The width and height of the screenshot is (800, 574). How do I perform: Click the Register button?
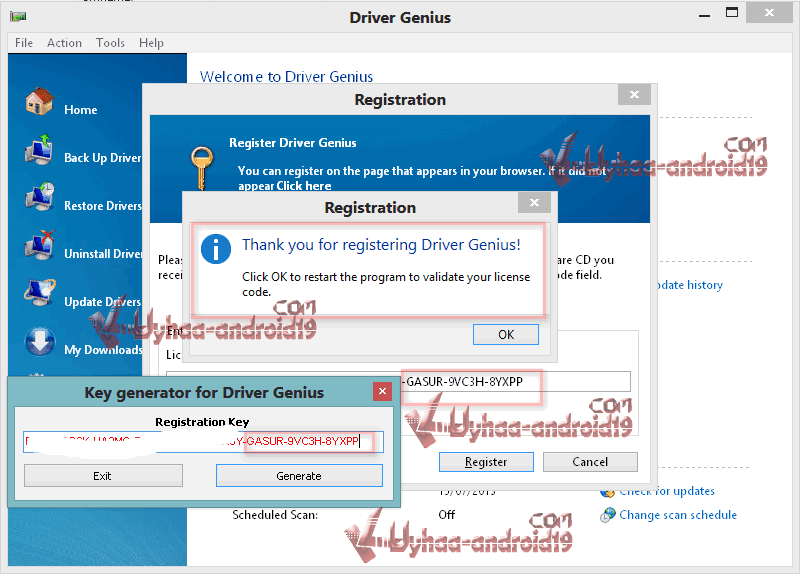(x=486, y=462)
